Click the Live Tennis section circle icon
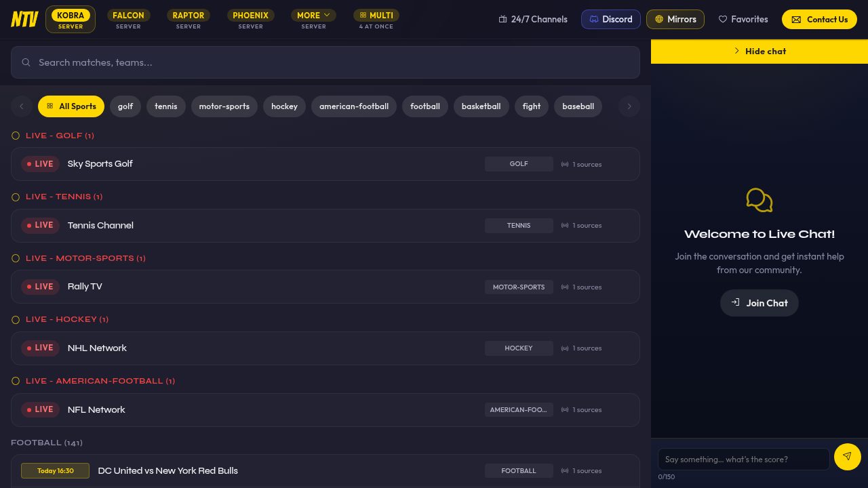Viewport: 868px width, 488px height. (16, 197)
